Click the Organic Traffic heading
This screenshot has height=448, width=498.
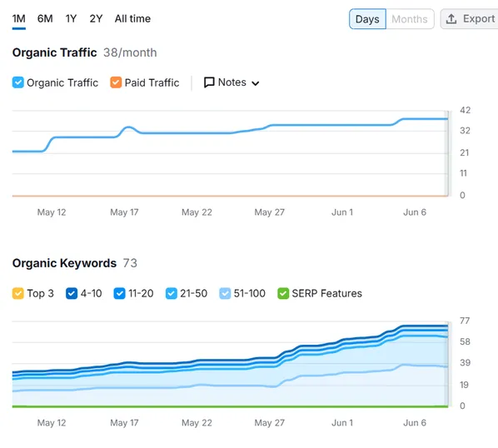coord(55,52)
